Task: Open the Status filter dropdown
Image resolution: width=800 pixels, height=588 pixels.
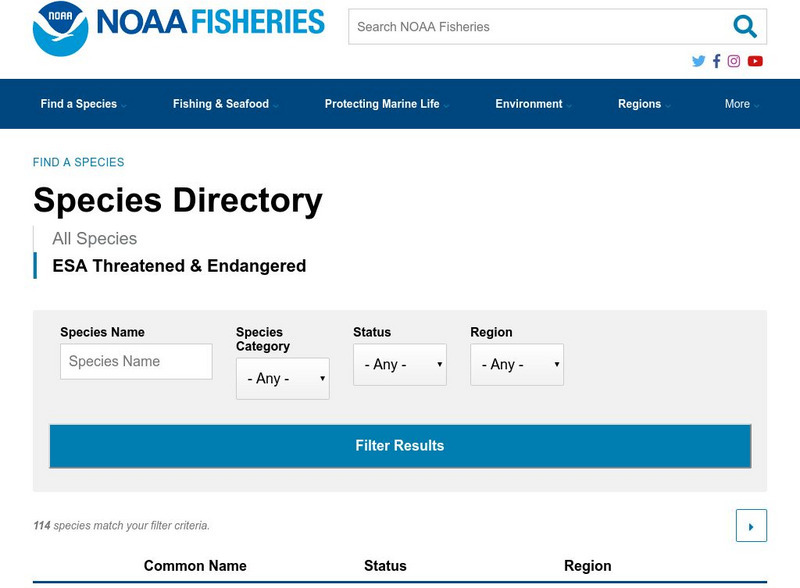Action: 399,365
